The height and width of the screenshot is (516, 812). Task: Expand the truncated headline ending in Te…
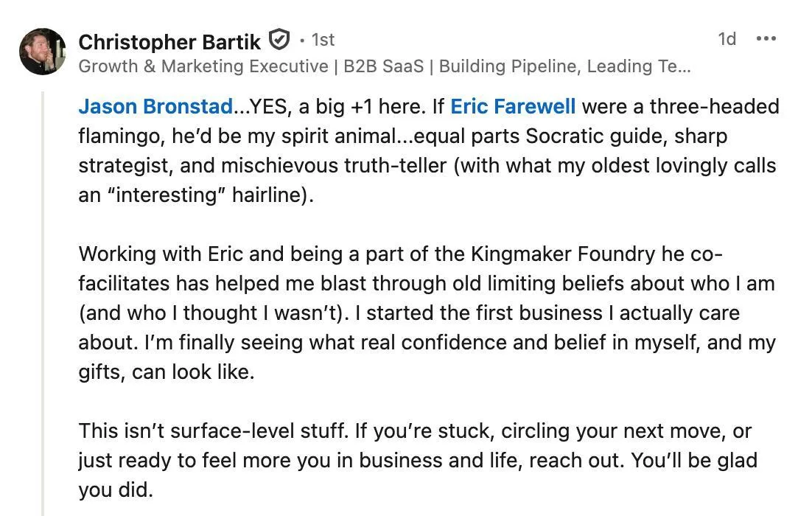point(674,67)
